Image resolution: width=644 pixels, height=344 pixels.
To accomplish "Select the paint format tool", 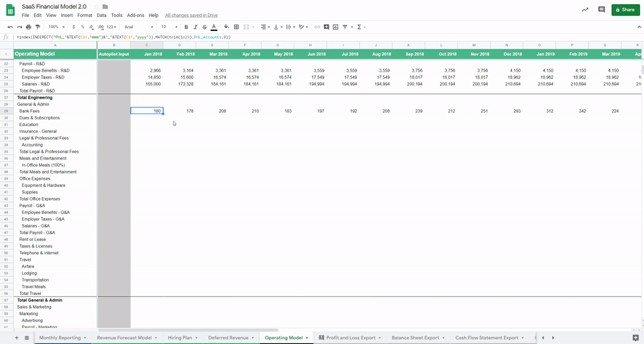I will pyautogui.click(x=38, y=27).
